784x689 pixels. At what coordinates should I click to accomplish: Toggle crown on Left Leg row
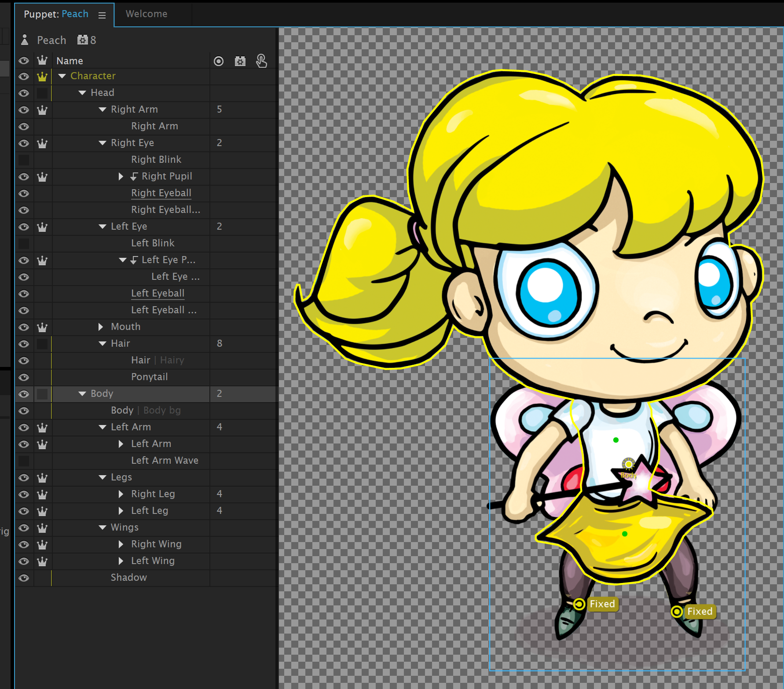click(x=42, y=511)
